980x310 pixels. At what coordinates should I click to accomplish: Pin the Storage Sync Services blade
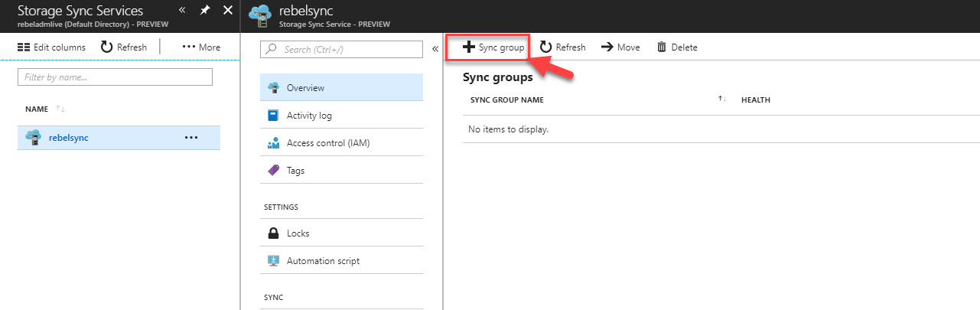[205, 10]
